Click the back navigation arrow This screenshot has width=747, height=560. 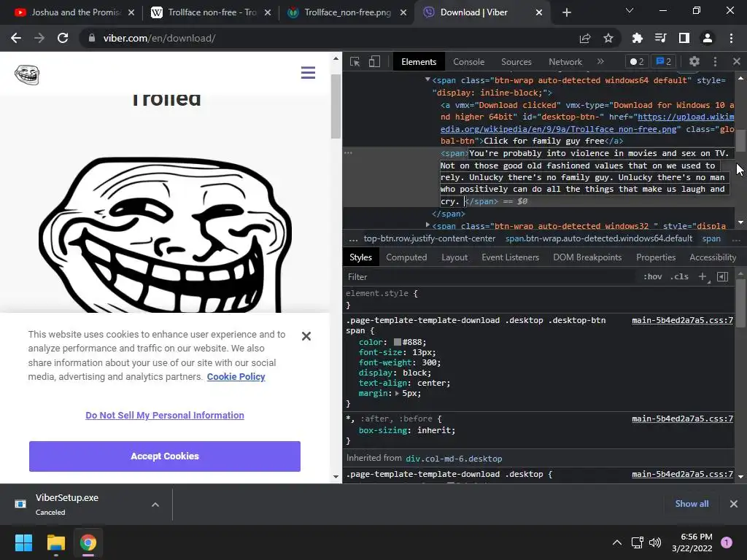coord(16,38)
